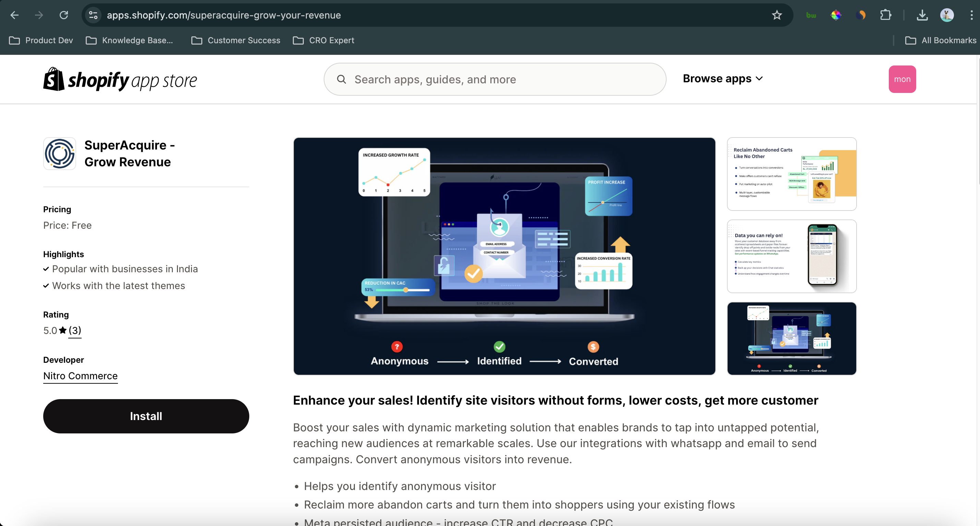This screenshot has height=526, width=980.
Task: Click the Pricing section heading
Action: [x=57, y=209]
